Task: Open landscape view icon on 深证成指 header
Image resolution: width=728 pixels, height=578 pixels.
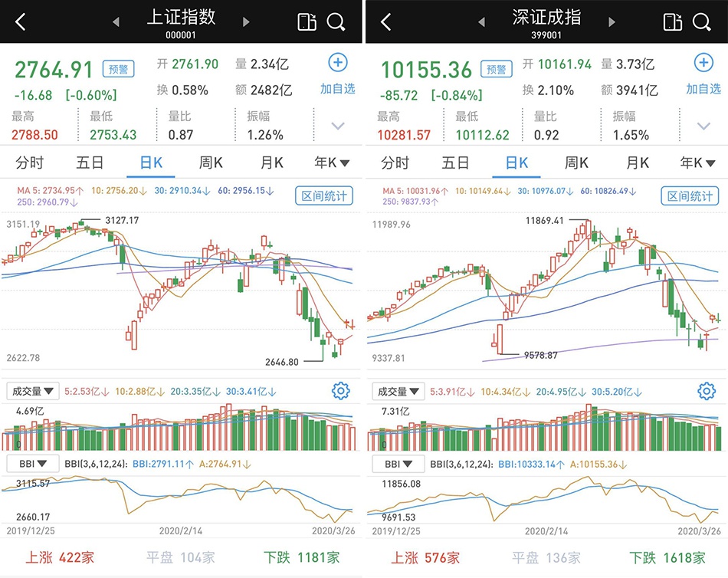Action: (x=673, y=21)
